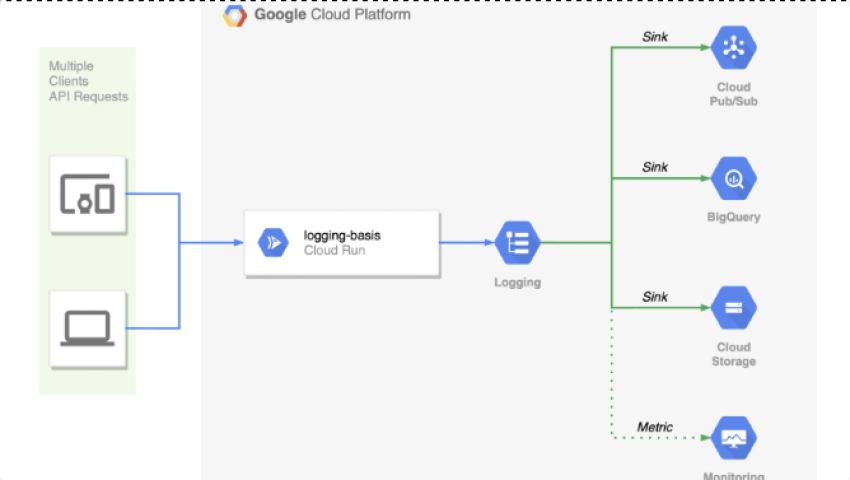Click the "Cloud Storage" caption text
This screenshot has width=850, height=480.
coord(733,354)
